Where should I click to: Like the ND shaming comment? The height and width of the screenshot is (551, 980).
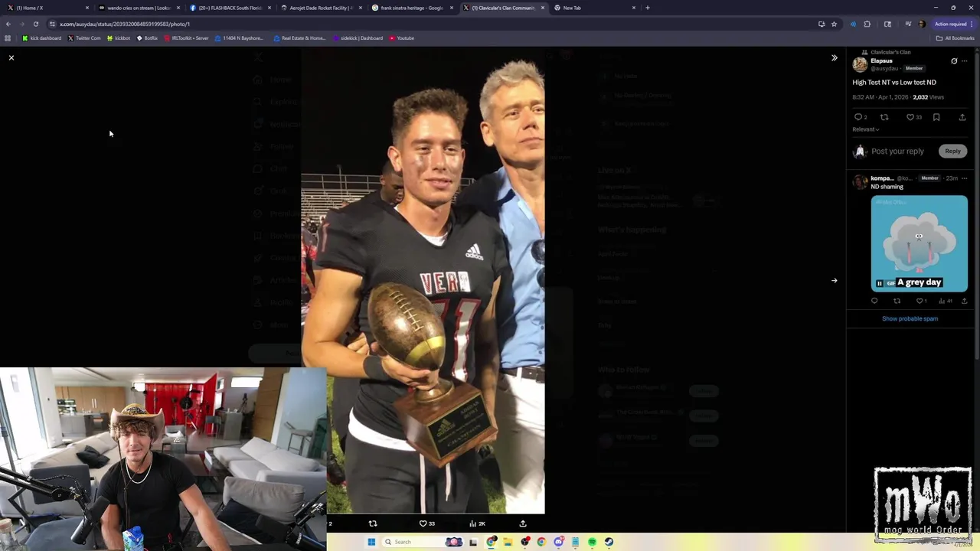tap(921, 301)
